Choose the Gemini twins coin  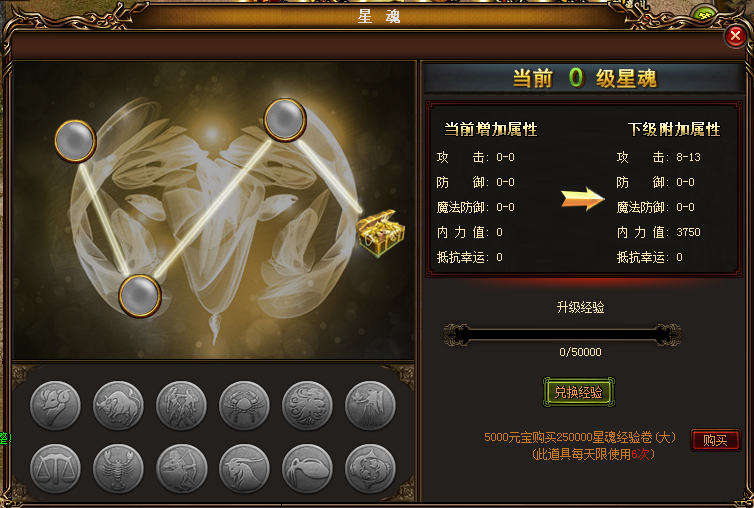click(x=181, y=405)
